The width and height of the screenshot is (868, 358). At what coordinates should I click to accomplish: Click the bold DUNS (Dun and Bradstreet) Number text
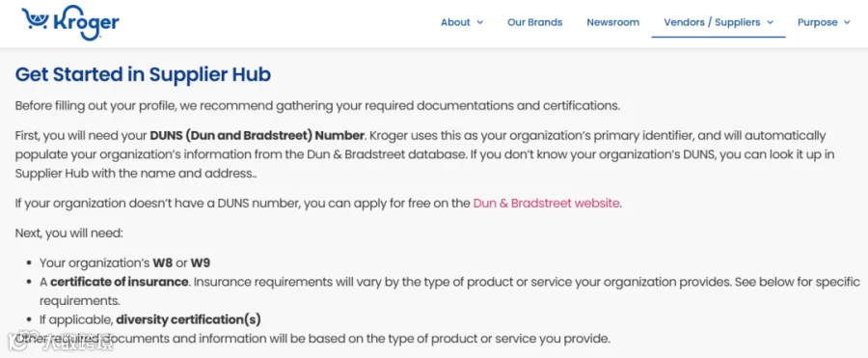click(x=258, y=135)
